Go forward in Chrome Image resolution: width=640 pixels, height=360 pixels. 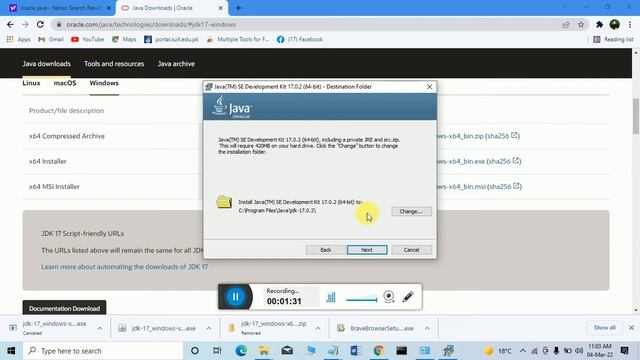tap(25, 24)
